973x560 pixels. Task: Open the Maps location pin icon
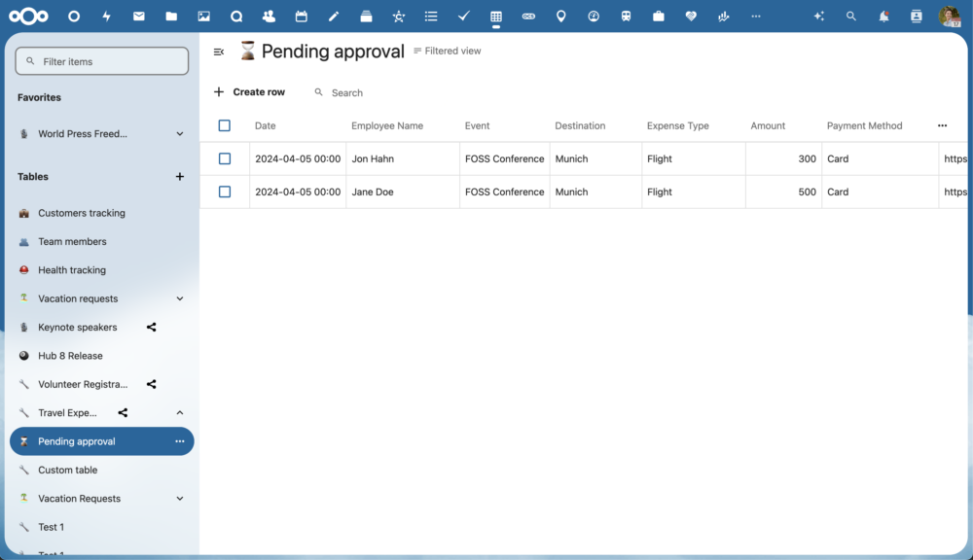point(560,16)
